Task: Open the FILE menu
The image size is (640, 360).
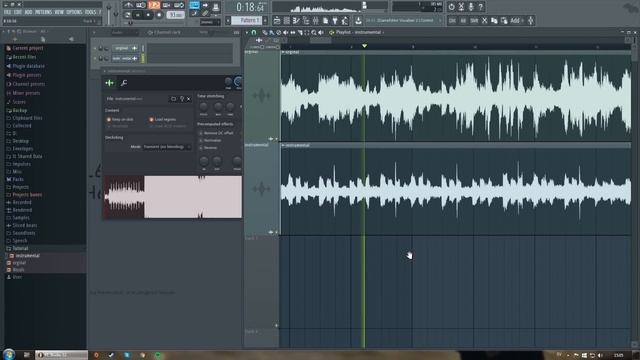Action: (x=7, y=12)
